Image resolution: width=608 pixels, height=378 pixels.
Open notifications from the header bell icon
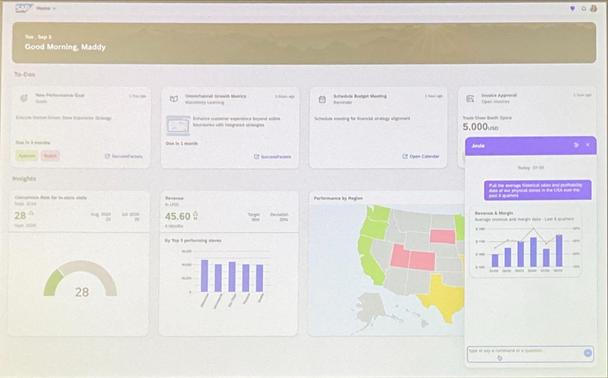pos(584,9)
